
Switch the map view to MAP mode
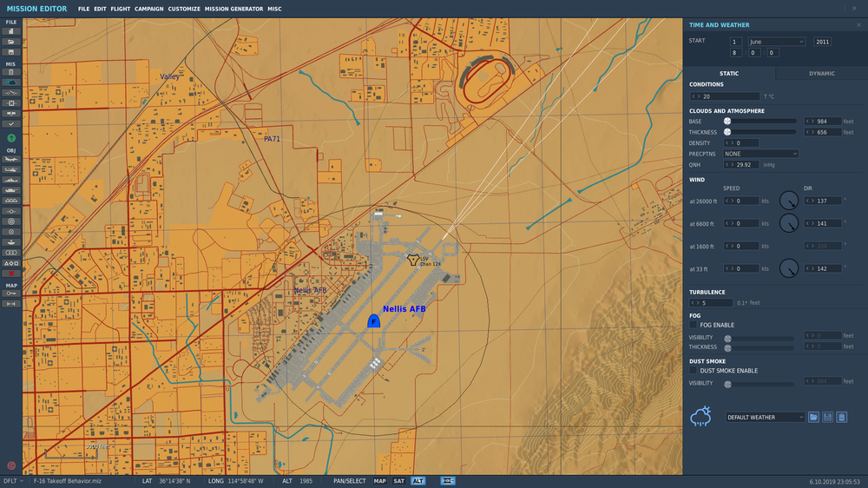380,481
